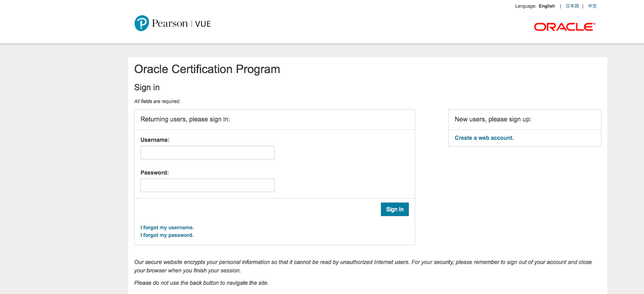Image resolution: width=644 pixels, height=294 pixels.
Task: Click the Sign in subheading
Action: [147, 87]
